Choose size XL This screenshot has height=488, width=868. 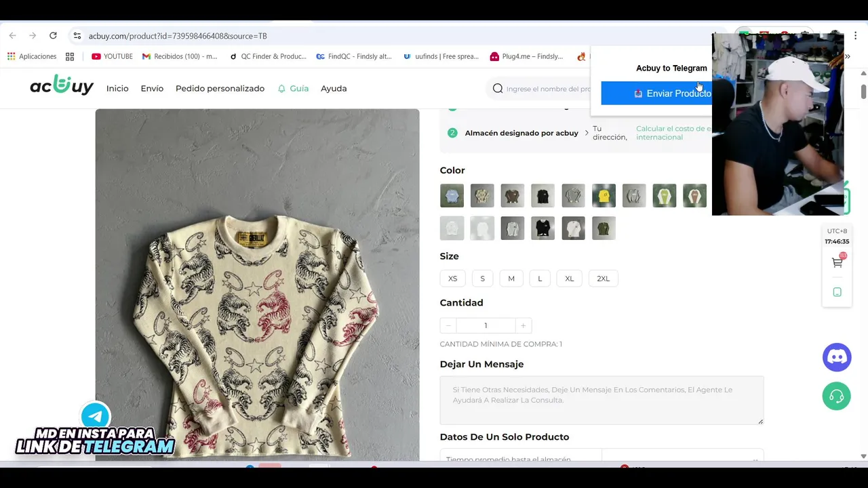click(570, 279)
